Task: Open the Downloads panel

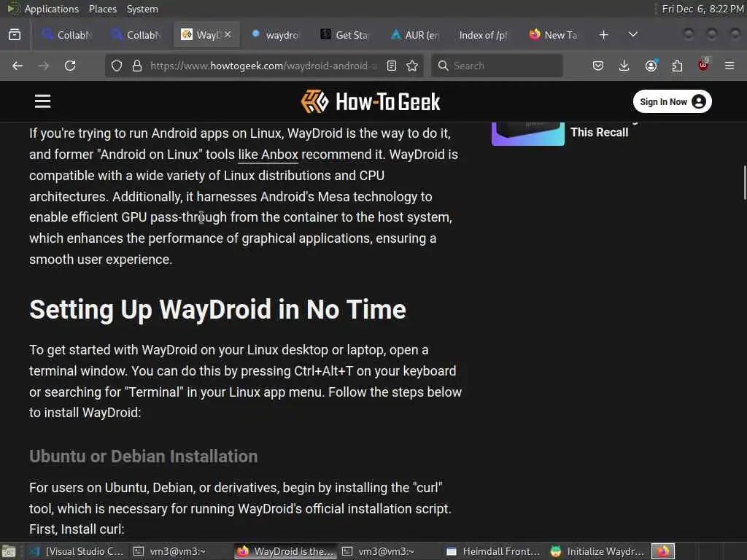Action: (x=624, y=66)
